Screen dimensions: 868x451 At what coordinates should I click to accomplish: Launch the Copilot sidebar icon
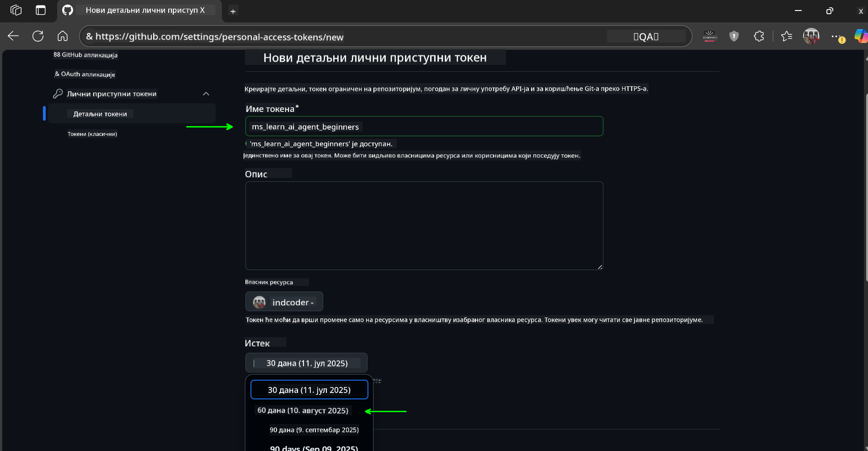[x=861, y=36]
